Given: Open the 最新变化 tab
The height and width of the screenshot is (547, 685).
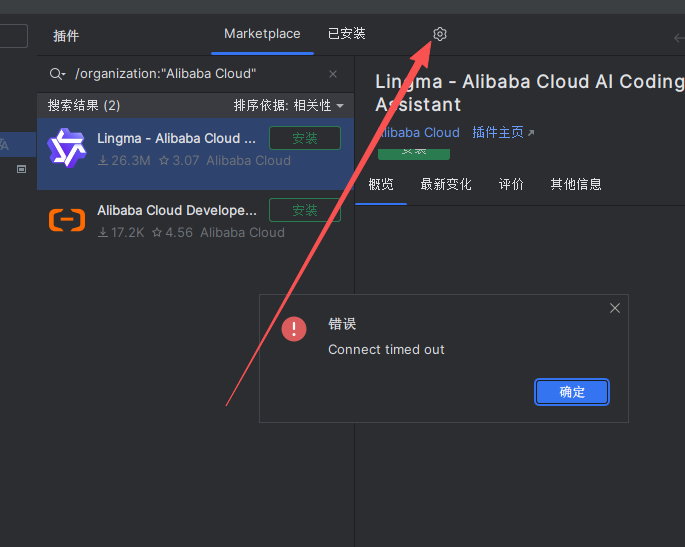Looking at the screenshot, I should (446, 184).
